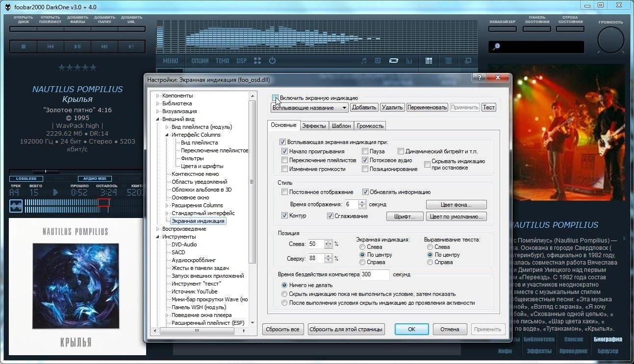This screenshot has width=634, height=364.
Task: Click the Цвет фона button
Action: pos(456,205)
